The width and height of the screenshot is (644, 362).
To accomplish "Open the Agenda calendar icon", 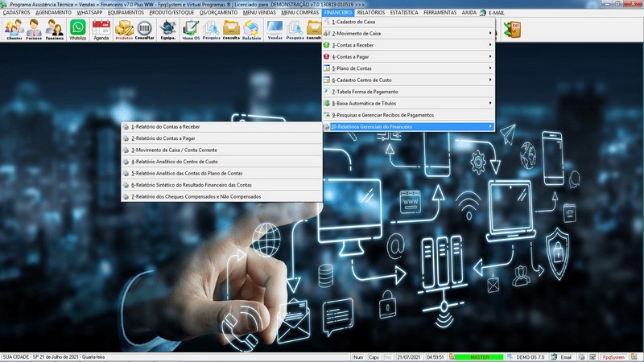I will pos(101,30).
